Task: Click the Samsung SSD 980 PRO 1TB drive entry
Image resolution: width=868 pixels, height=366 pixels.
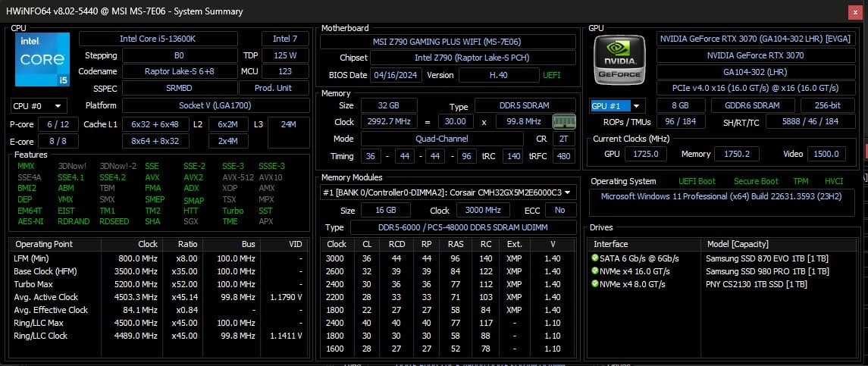Action: (x=767, y=271)
